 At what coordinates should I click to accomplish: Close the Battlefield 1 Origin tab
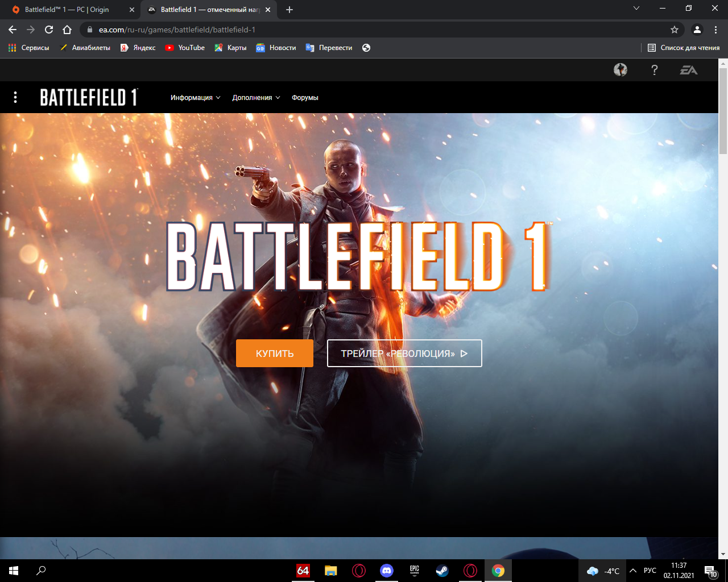[x=132, y=10]
